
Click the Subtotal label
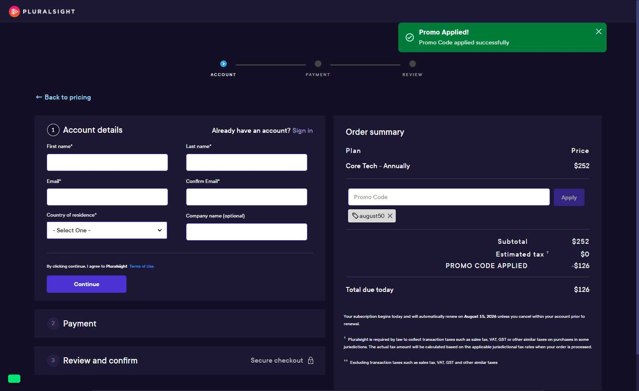(x=512, y=241)
